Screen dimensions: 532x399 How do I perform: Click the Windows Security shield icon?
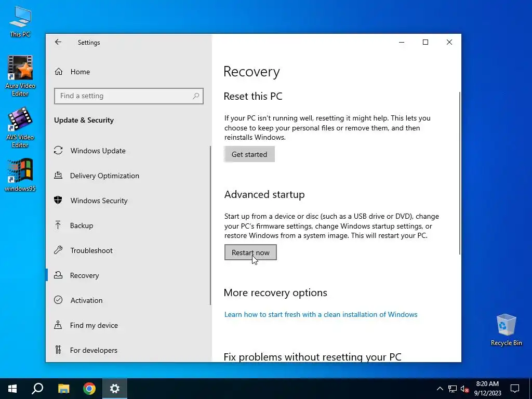(58, 200)
